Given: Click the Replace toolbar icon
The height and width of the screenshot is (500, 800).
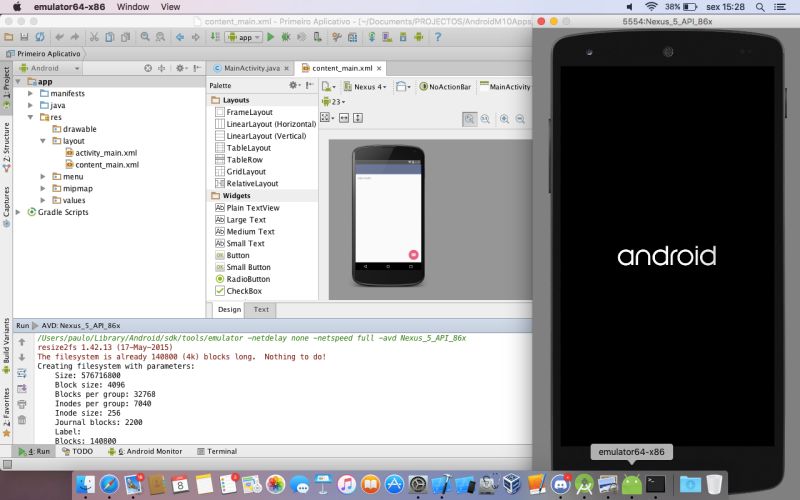Looking at the screenshot, I should click(160, 37).
